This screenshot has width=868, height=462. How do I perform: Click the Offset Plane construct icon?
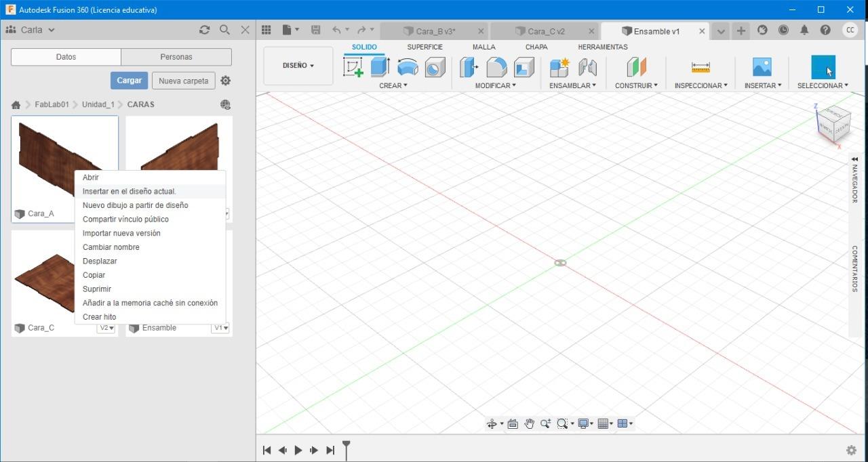636,67
